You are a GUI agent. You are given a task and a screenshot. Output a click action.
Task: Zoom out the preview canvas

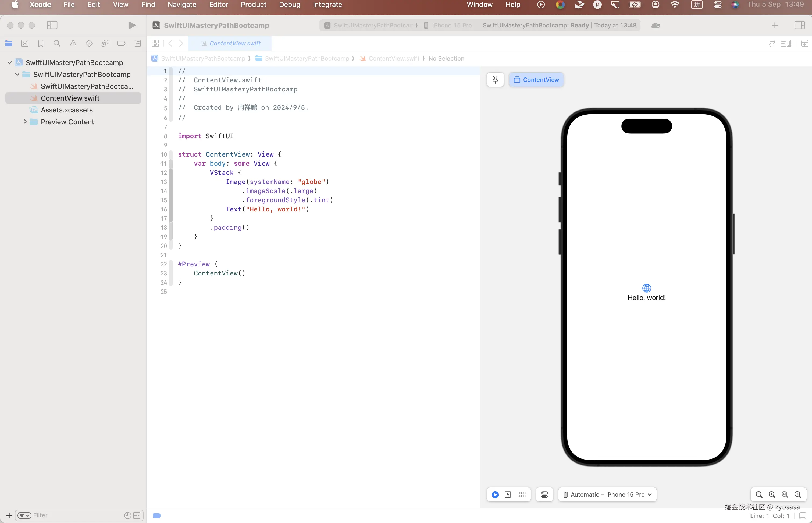(759, 494)
